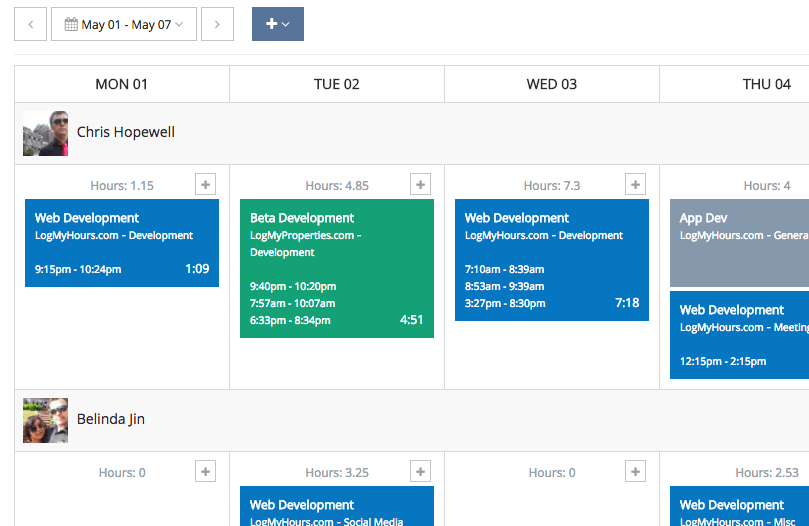Click the 12:15pm - 2:15pm time range
This screenshot has width=809, height=526.
pos(723,361)
